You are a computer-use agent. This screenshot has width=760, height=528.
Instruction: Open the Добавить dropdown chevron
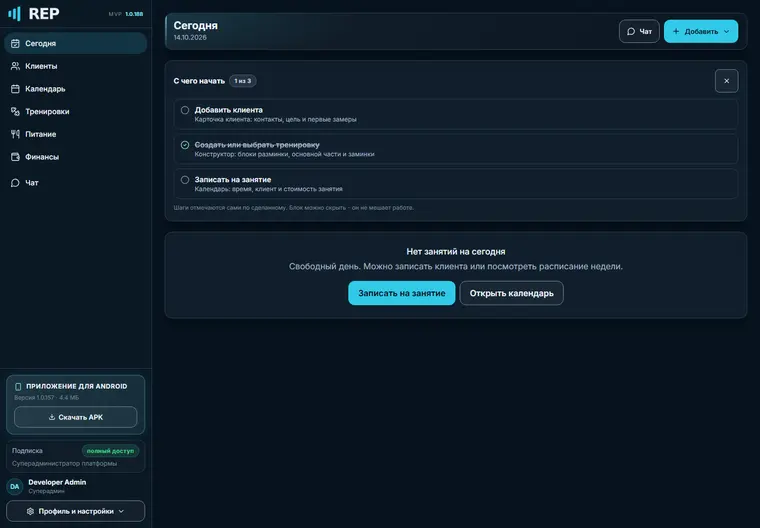coord(726,32)
